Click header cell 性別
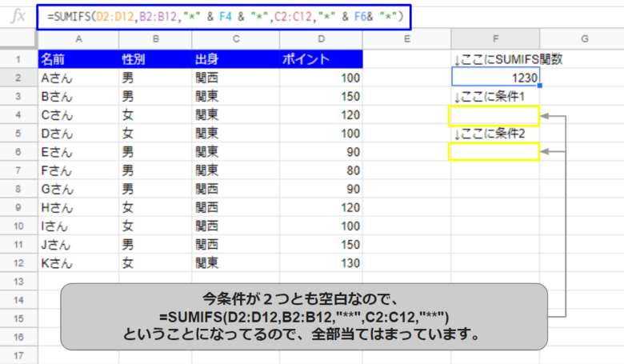This screenshot has width=624, height=364. point(155,59)
